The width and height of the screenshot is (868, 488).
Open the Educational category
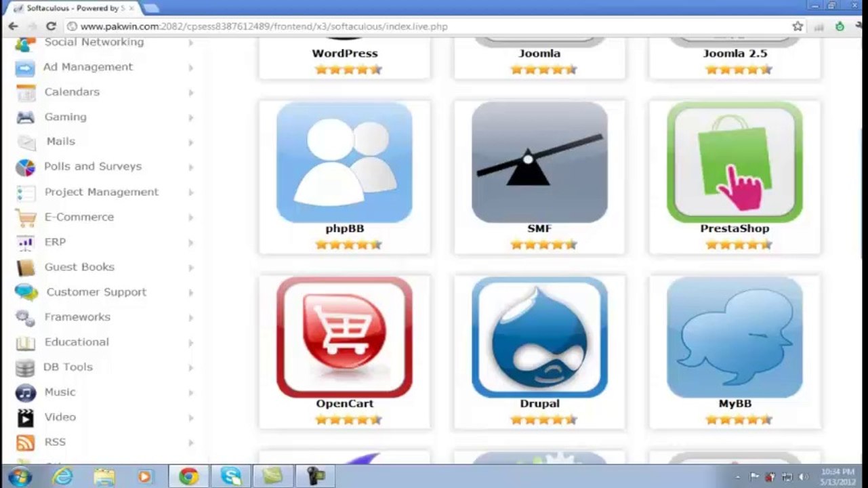[x=77, y=342]
